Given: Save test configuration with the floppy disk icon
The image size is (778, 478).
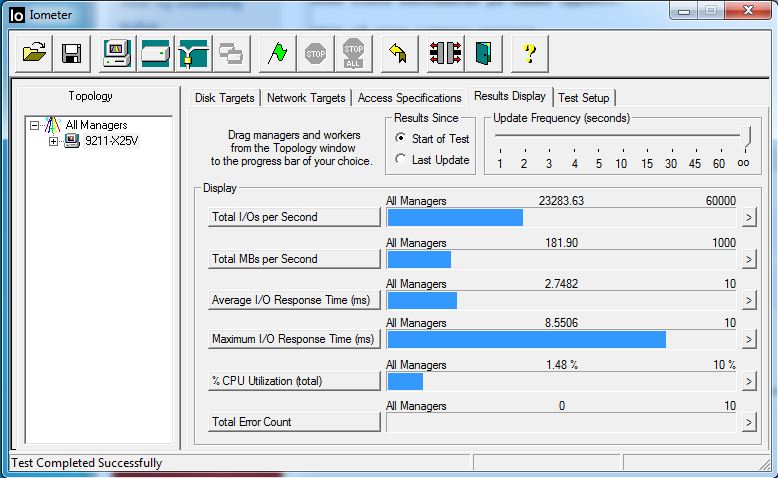Looking at the screenshot, I should (71, 53).
